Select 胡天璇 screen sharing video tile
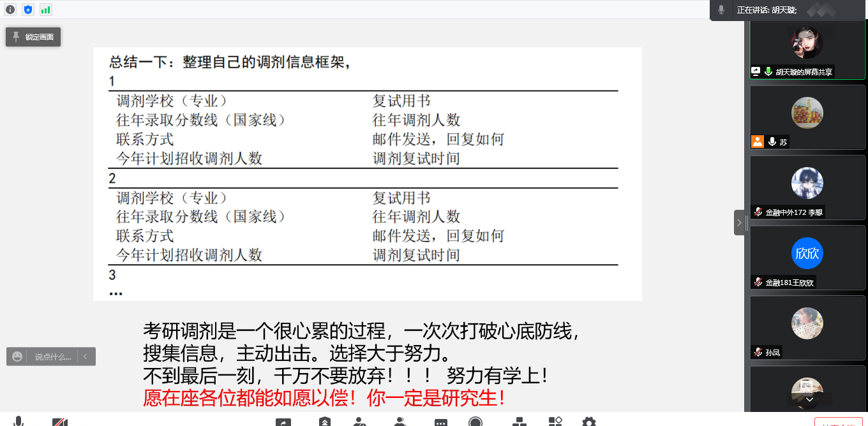 (x=807, y=50)
